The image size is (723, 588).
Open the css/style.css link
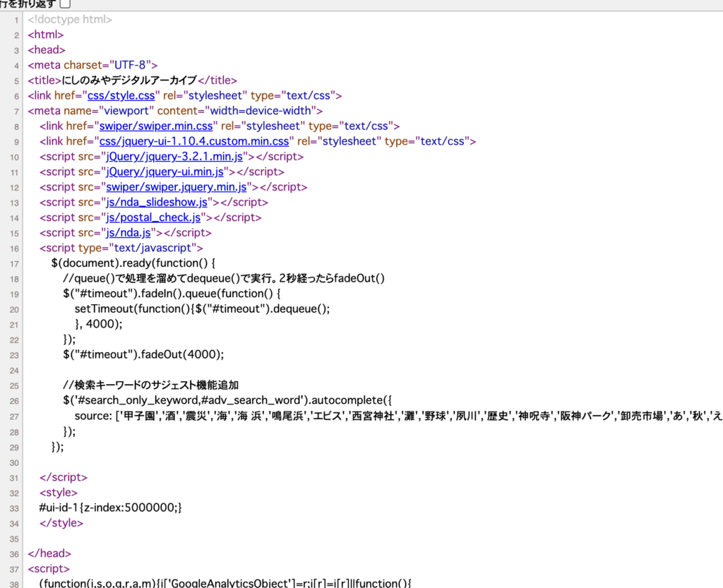[121, 95]
